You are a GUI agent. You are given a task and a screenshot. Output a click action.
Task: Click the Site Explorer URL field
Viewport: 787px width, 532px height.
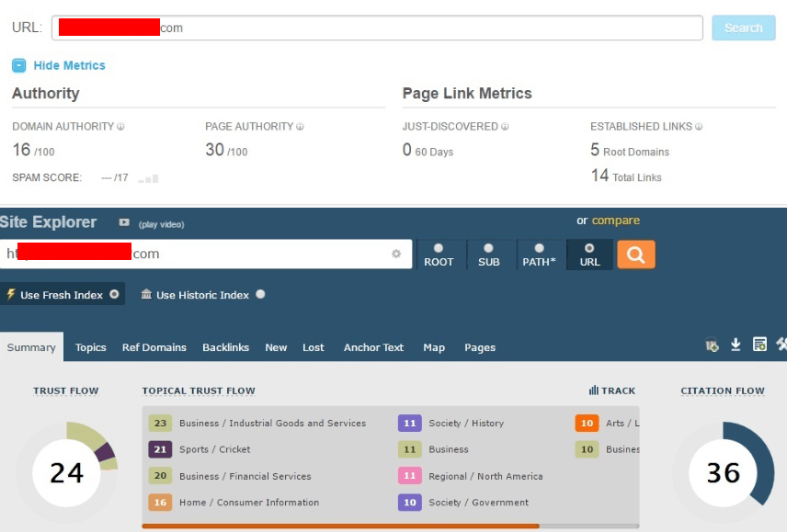tap(206, 254)
